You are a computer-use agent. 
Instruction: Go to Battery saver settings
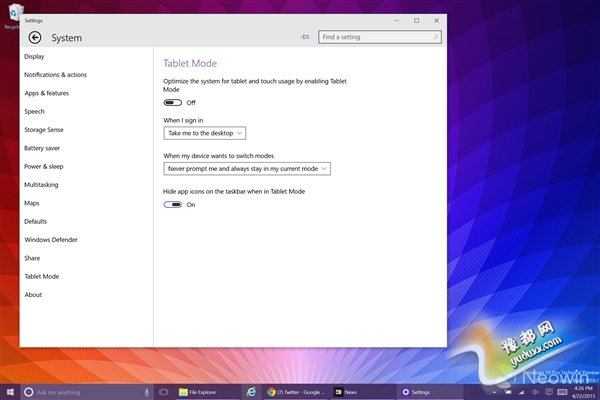(42, 148)
